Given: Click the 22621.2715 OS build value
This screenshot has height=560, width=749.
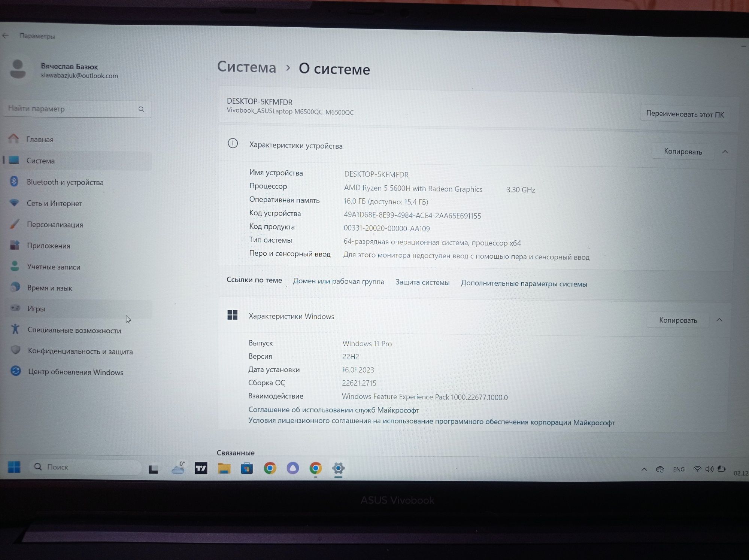Looking at the screenshot, I should click(359, 383).
